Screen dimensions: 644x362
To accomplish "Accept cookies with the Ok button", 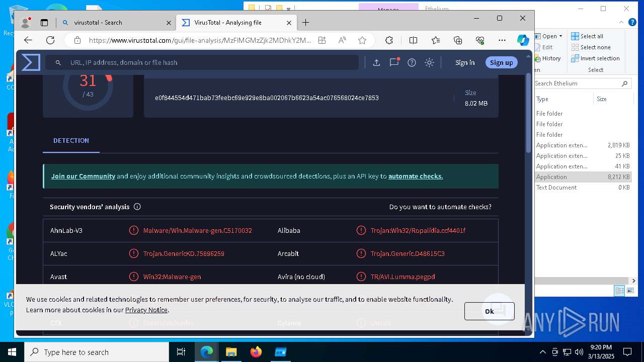I will [490, 311].
